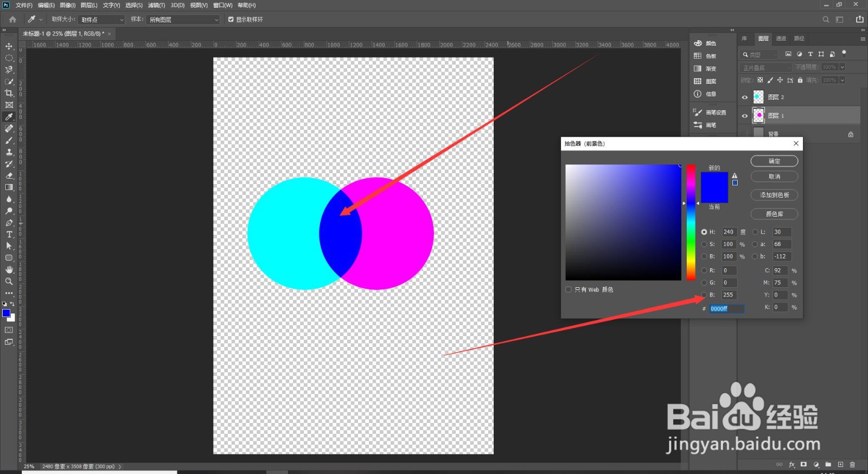
Task: Change screen mode icon
Action: (9, 342)
